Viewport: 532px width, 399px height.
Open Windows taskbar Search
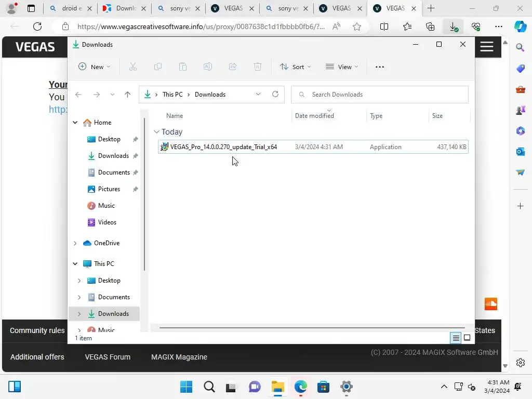click(x=209, y=387)
